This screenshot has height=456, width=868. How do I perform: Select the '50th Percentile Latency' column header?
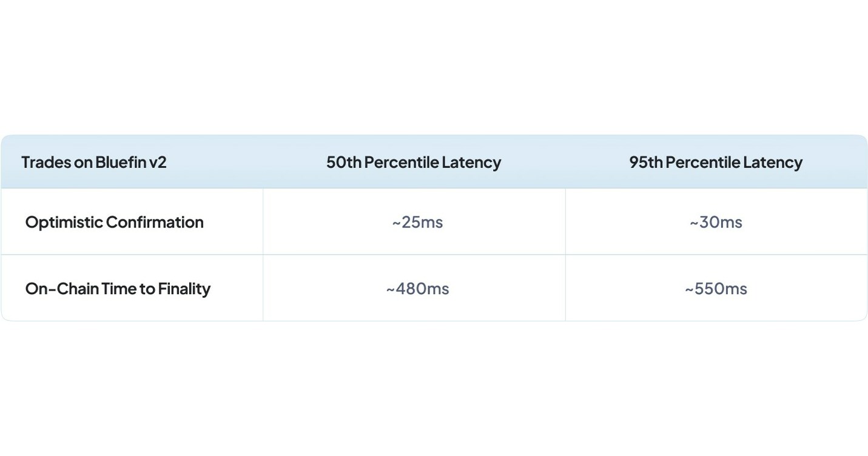point(414,163)
